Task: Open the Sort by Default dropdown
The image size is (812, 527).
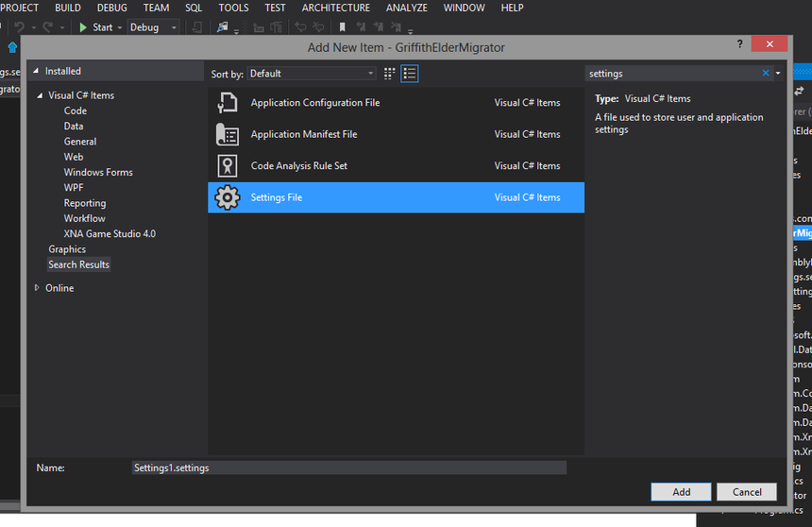Action: coord(312,74)
